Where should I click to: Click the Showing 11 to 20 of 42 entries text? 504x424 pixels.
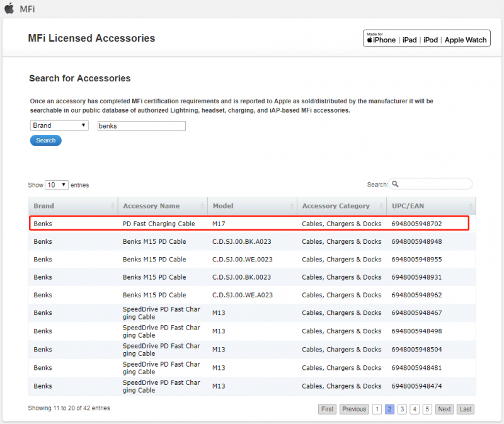point(69,408)
